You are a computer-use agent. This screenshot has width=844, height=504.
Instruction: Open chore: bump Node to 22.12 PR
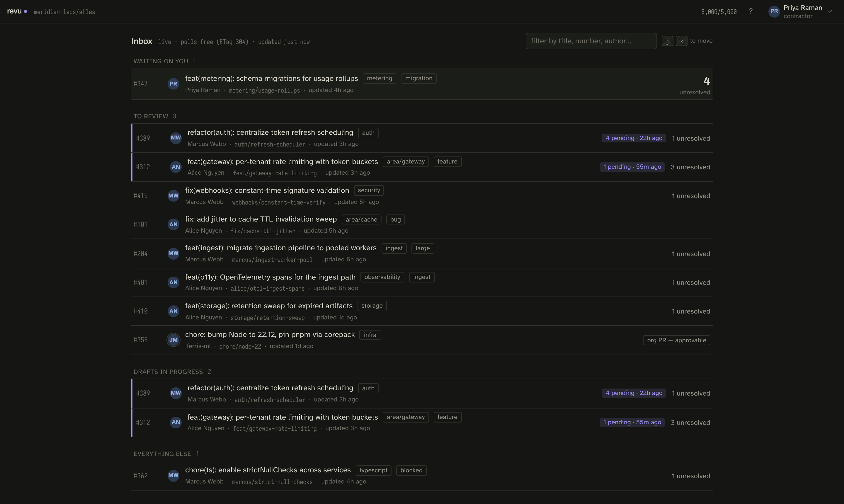point(422,340)
